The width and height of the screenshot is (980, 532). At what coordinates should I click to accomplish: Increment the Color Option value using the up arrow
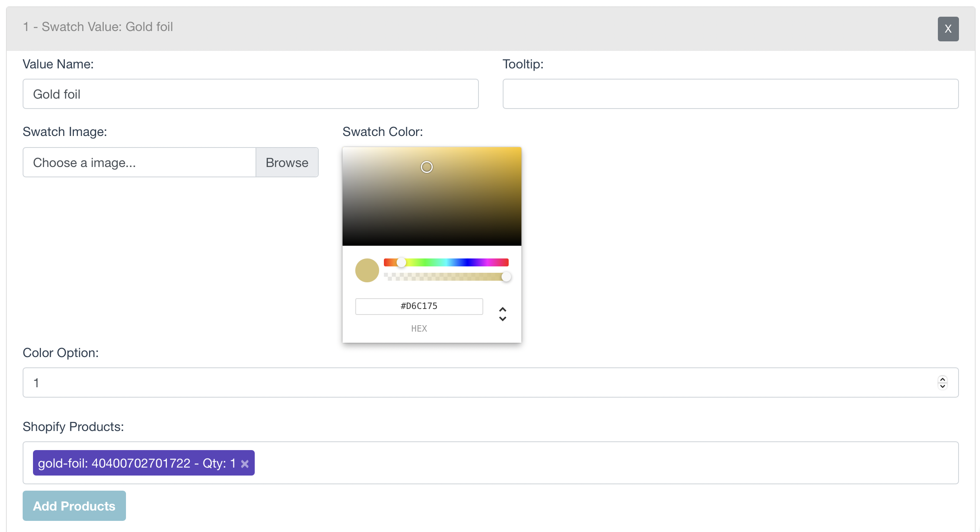coord(942,379)
